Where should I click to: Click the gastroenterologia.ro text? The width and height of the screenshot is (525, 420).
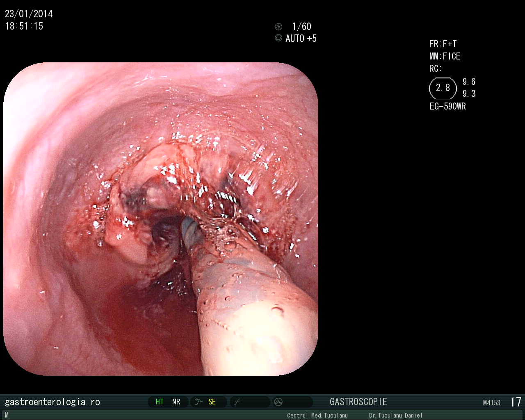pyautogui.click(x=52, y=402)
